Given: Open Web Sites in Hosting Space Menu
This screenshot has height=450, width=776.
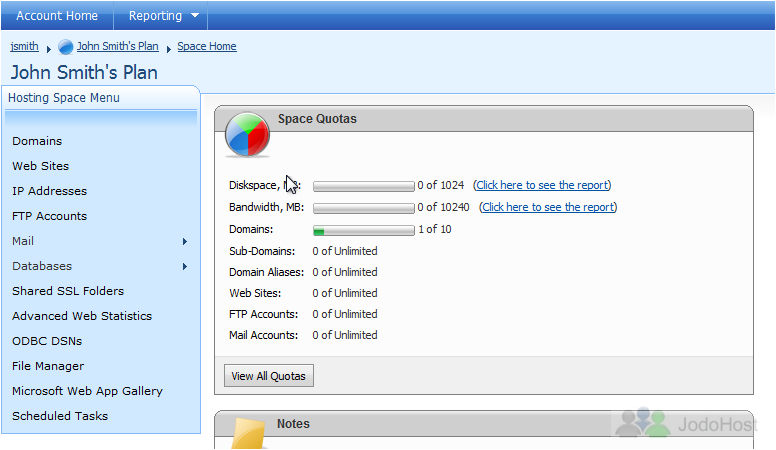Looking at the screenshot, I should pyautogui.click(x=41, y=166).
